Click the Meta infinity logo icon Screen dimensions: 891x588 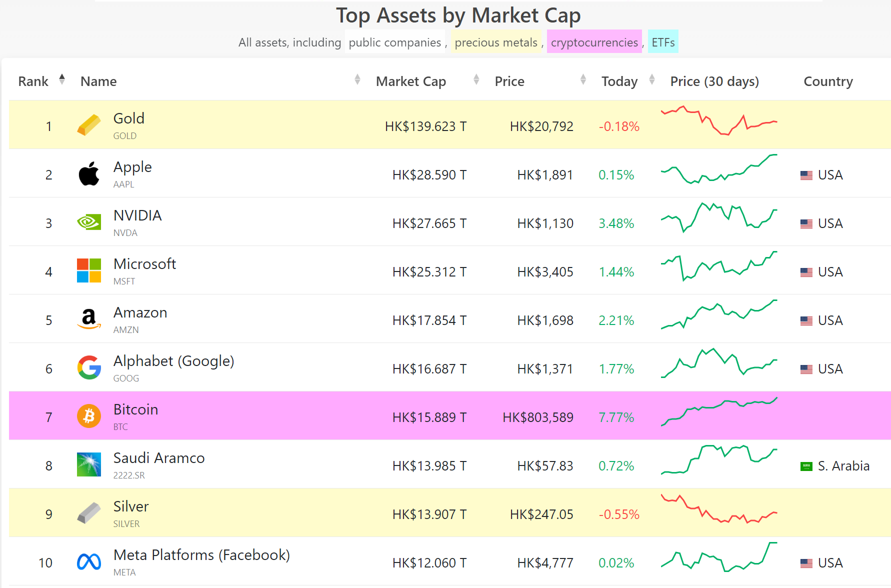click(x=89, y=561)
